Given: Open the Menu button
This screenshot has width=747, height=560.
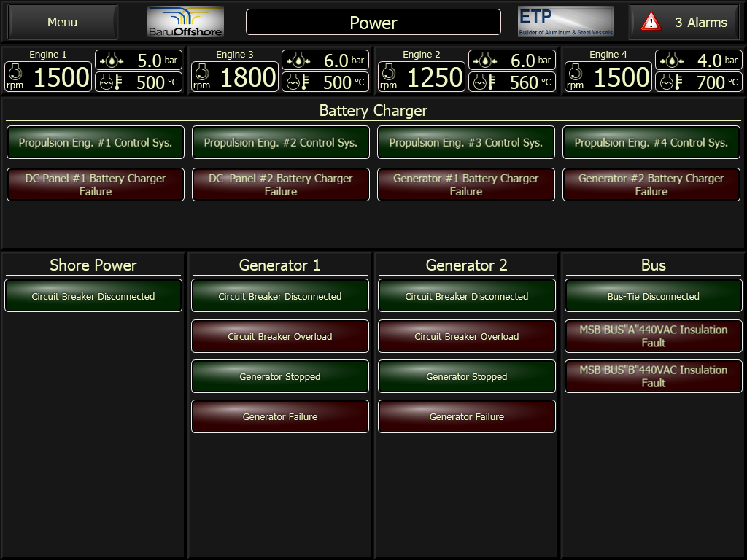Looking at the screenshot, I should tap(63, 22).
